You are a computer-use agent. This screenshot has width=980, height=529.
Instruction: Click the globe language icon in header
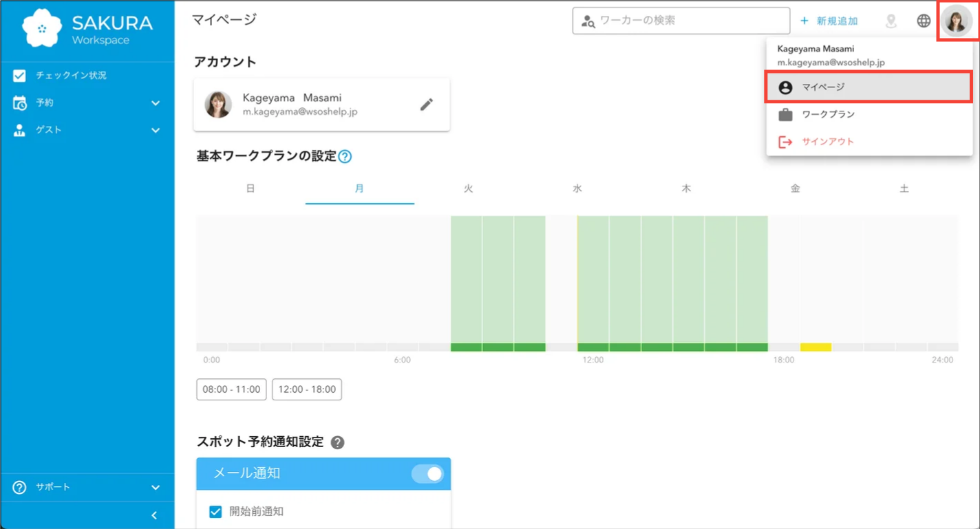click(x=923, y=20)
